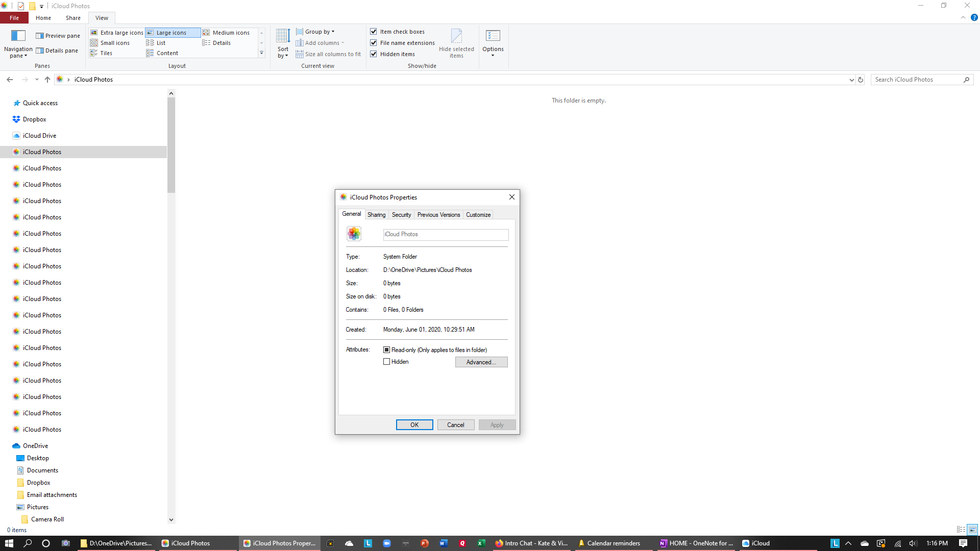The width and height of the screenshot is (980, 551).
Task: Choose Tiles layout
Action: (102, 53)
